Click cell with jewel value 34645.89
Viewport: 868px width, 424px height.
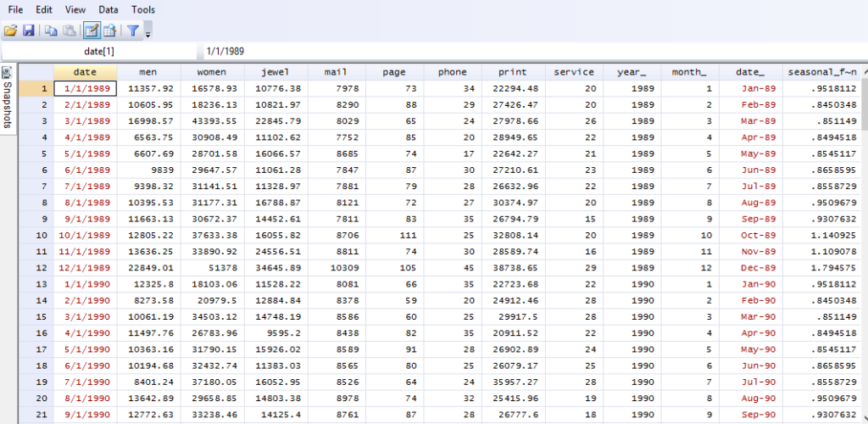275,268
